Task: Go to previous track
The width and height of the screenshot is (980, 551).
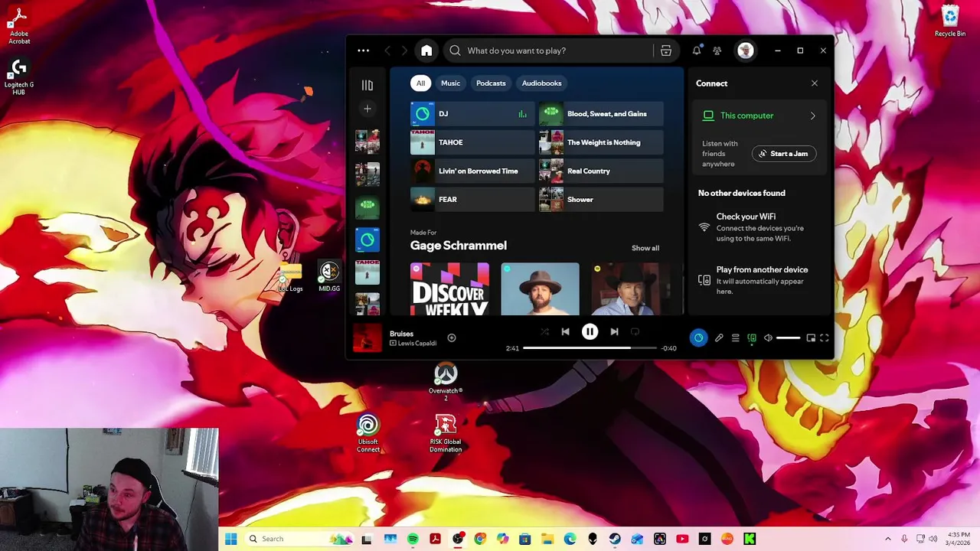Action: click(x=565, y=331)
